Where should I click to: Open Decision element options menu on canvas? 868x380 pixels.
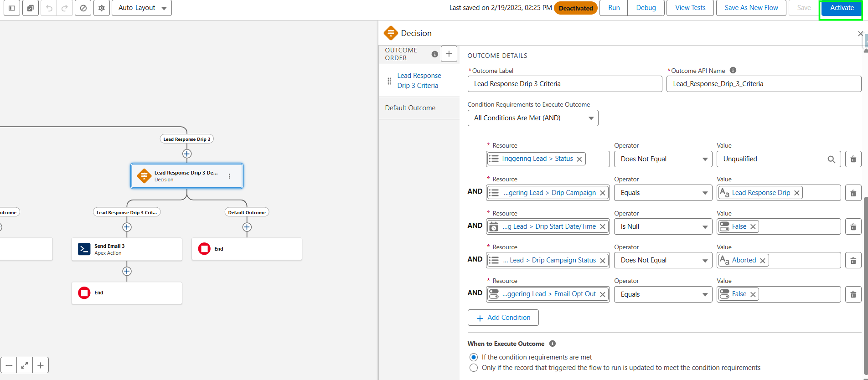pos(229,176)
